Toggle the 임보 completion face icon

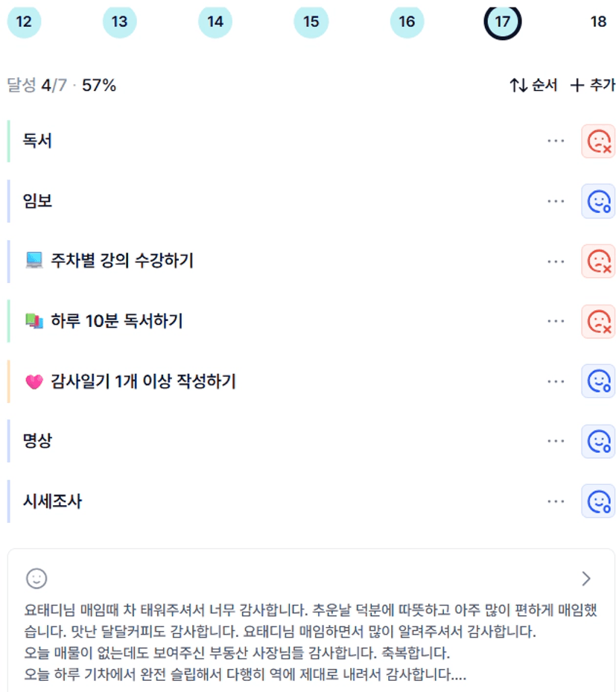click(598, 201)
